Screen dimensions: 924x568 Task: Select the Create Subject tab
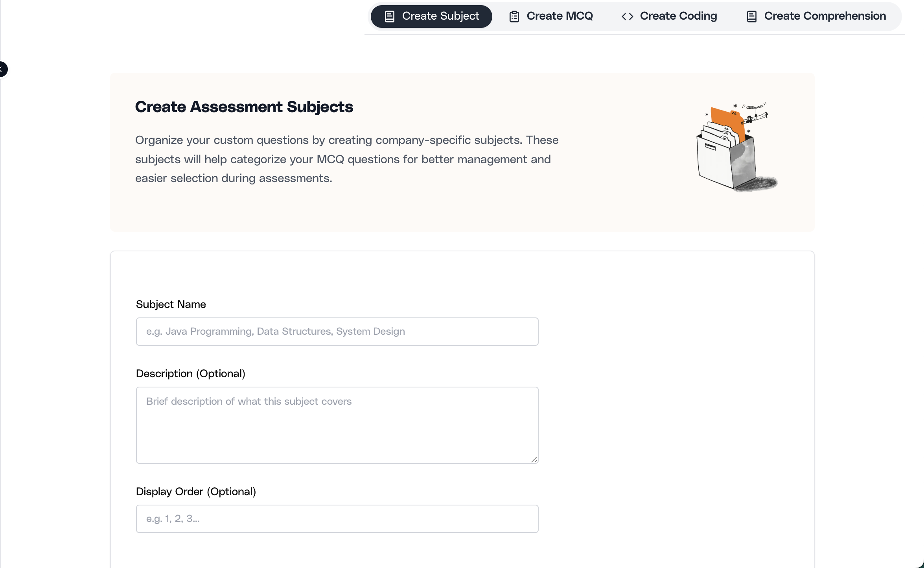point(431,16)
